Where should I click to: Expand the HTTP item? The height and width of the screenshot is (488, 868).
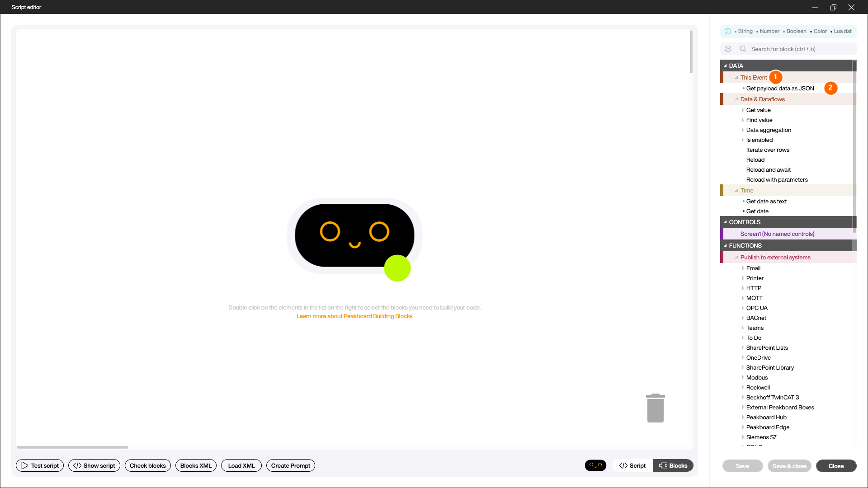click(743, 288)
